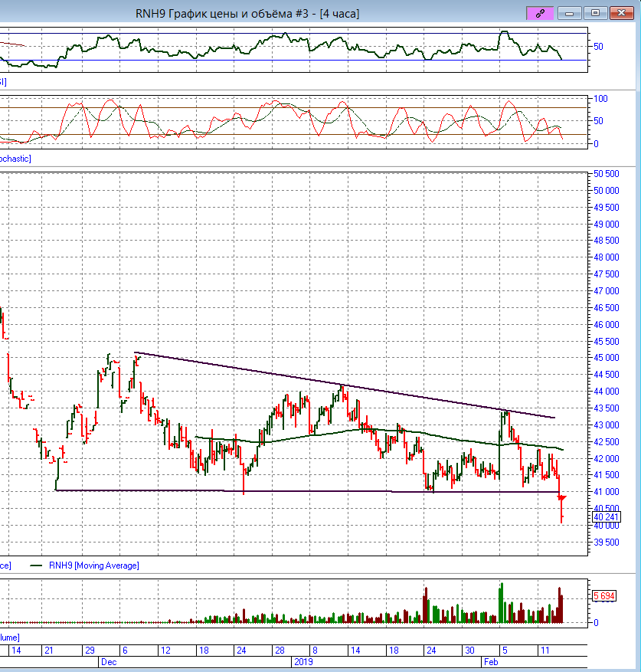This screenshot has width=641, height=672.
Task: Click the Feb month label on time axis
Action: [489, 661]
